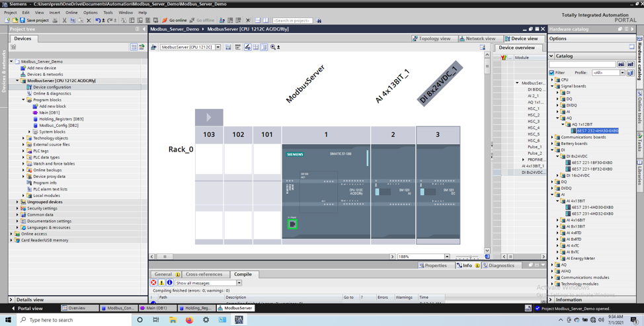Click the Download to device icon
The width and height of the screenshot is (644, 326).
[132, 20]
